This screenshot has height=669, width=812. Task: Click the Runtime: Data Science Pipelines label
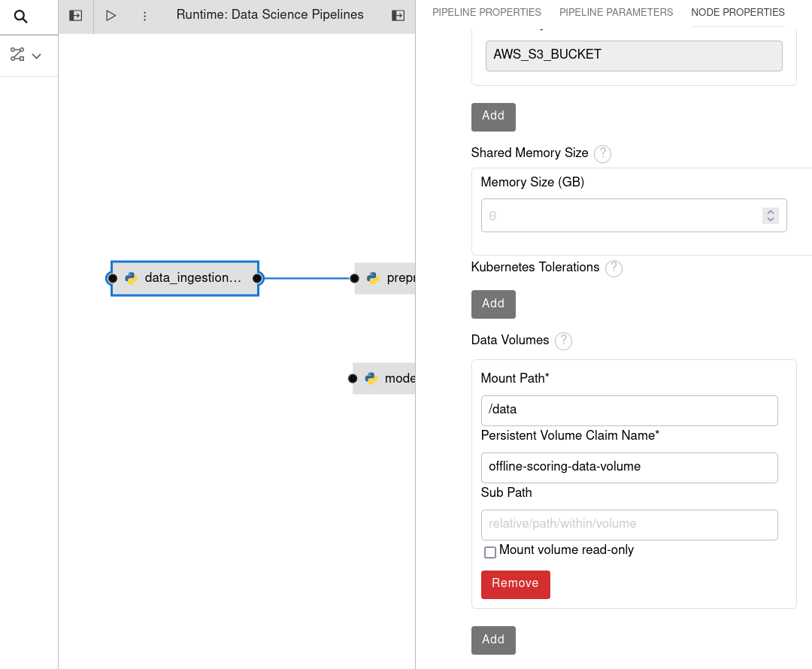270,14
